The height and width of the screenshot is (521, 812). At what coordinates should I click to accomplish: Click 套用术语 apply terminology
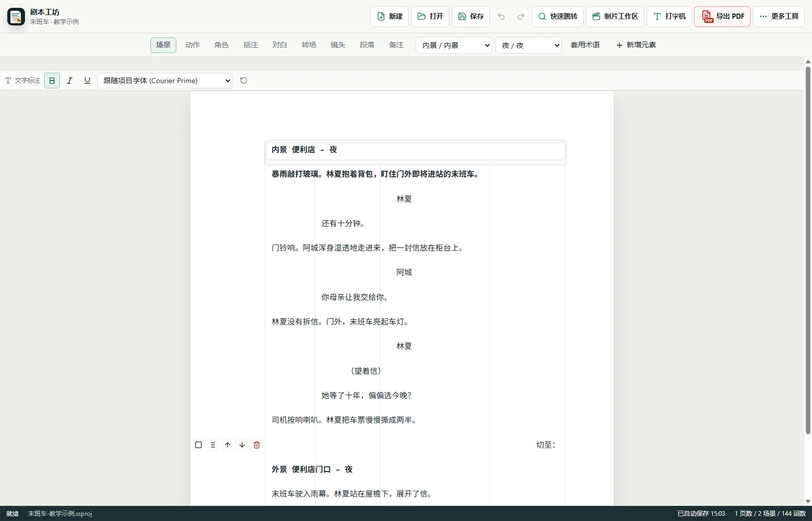pyautogui.click(x=585, y=45)
